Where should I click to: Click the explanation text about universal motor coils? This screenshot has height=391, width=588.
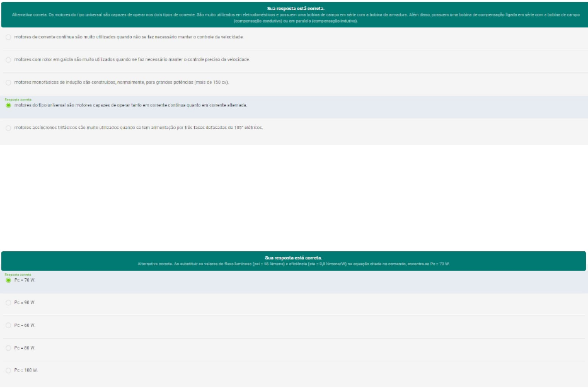294,17
